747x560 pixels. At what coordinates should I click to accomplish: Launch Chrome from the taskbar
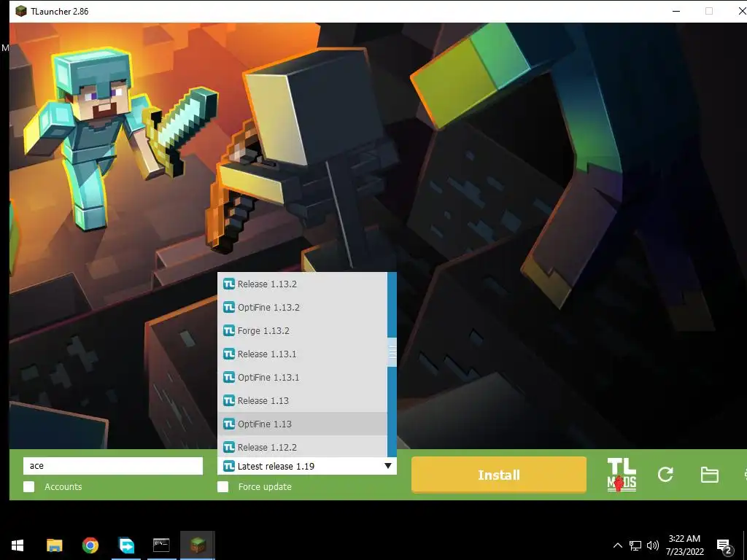[x=90, y=545]
